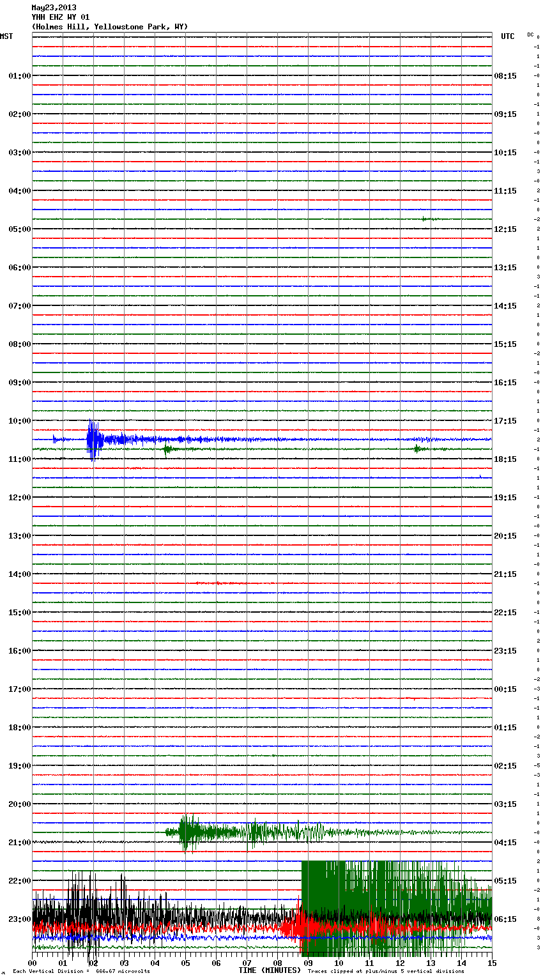The height and width of the screenshot is (980, 543).
Task: Select the UTC timezone label
Action: pyautogui.click(x=508, y=36)
